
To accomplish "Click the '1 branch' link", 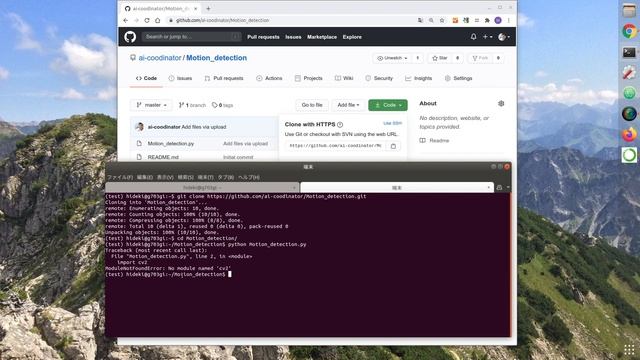I will coord(192,105).
